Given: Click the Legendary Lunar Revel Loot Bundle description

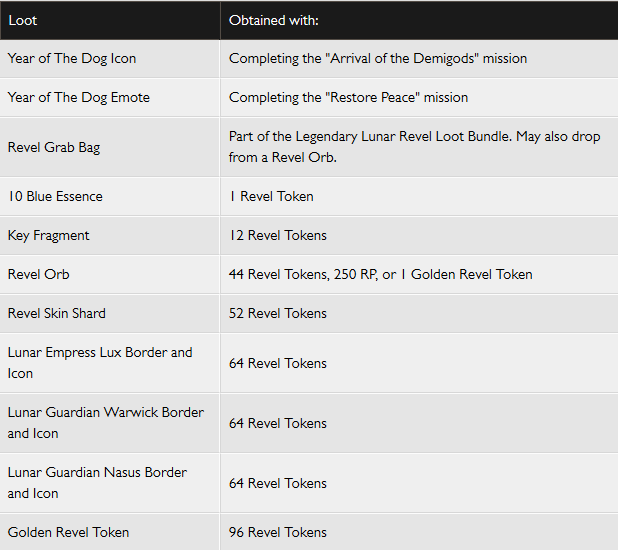Looking at the screenshot, I should point(414,146).
